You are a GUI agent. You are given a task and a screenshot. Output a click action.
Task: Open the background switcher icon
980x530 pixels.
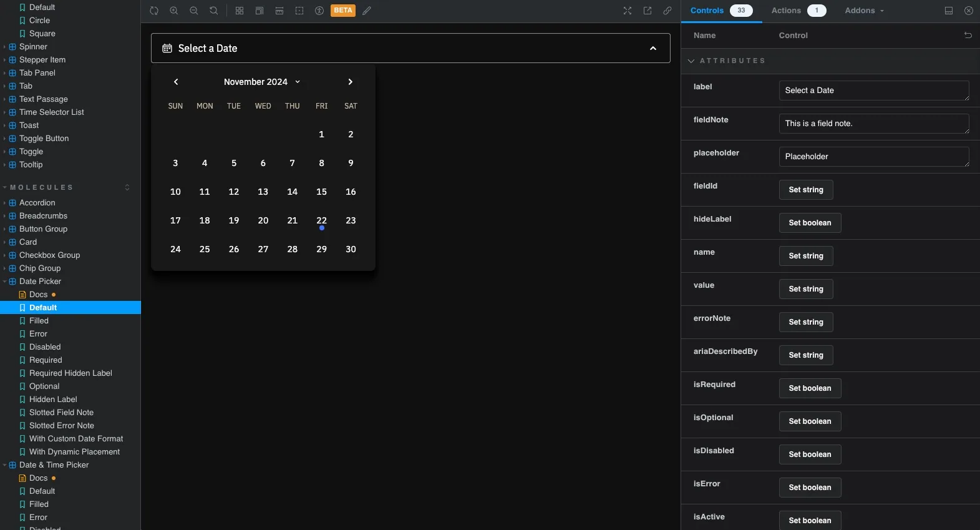(x=260, y=11)
